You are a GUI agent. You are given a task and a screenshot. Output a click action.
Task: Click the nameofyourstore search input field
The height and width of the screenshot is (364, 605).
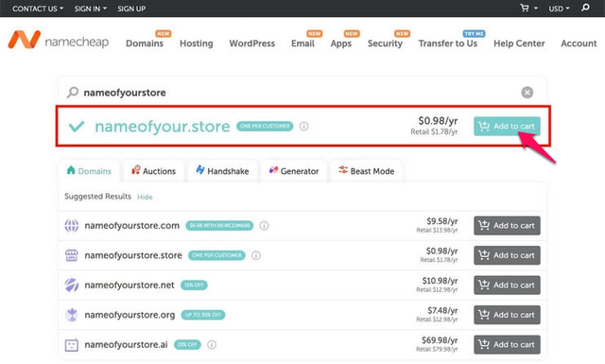click(302, 93)
